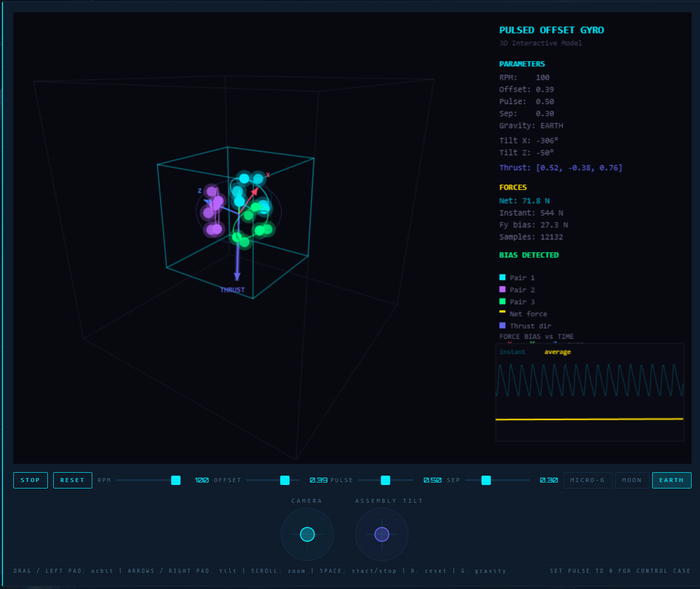Select MICRO-G gravity mode
The image size is (700, 589).
point(588,480)
